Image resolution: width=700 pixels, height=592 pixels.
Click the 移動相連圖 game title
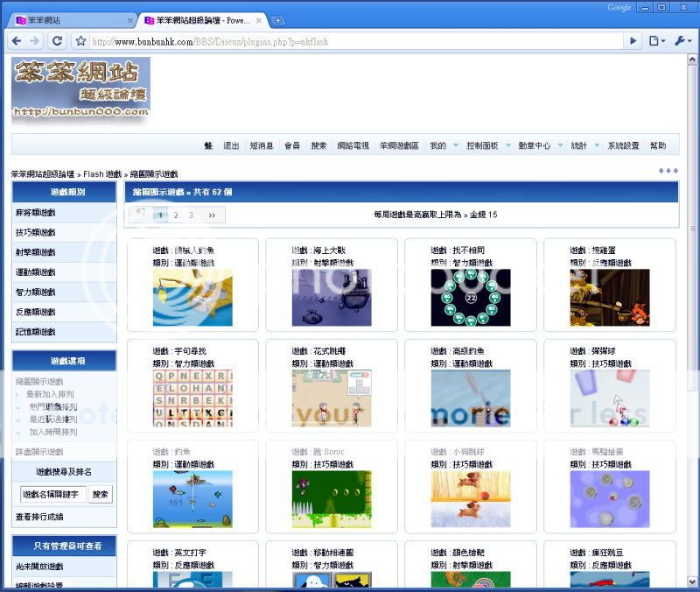click(333, 553)
